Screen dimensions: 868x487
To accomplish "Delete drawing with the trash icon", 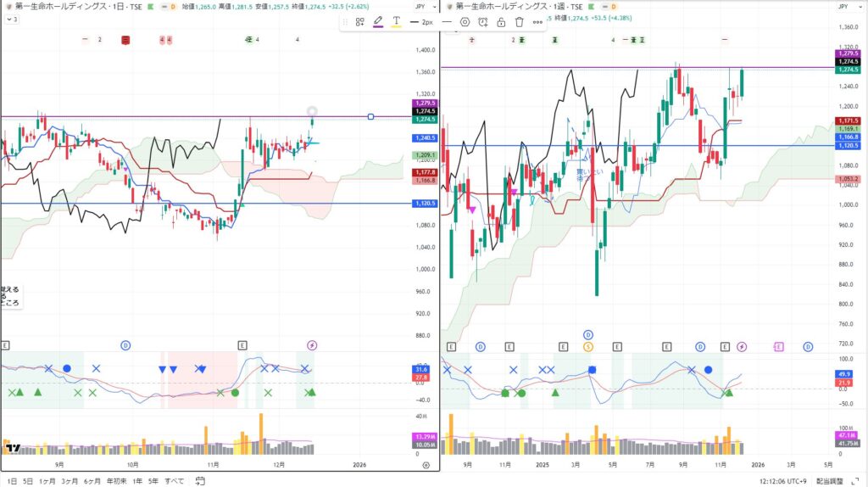I will [x=519, y=21].
